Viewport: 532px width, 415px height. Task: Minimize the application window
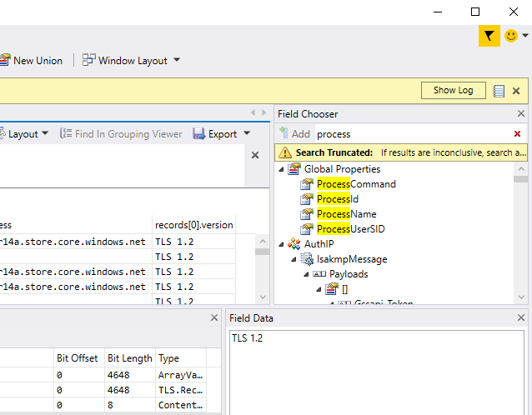tap(438, 12)
